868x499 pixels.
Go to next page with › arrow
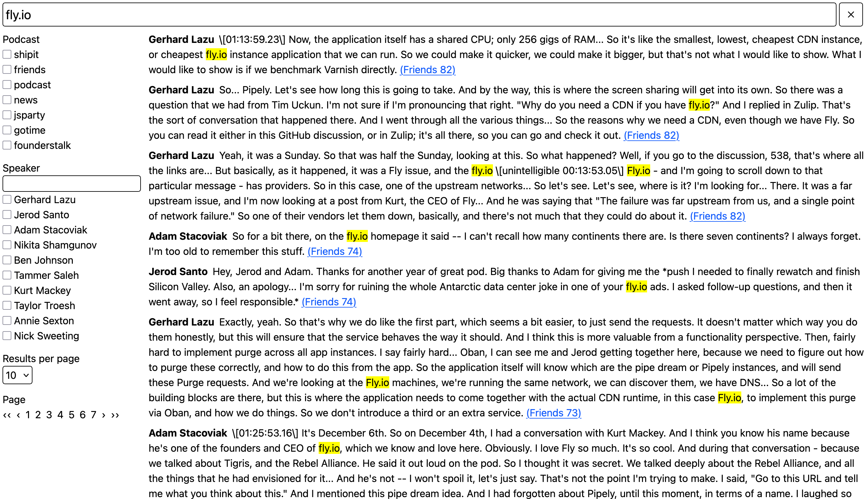tap(104, 415)
